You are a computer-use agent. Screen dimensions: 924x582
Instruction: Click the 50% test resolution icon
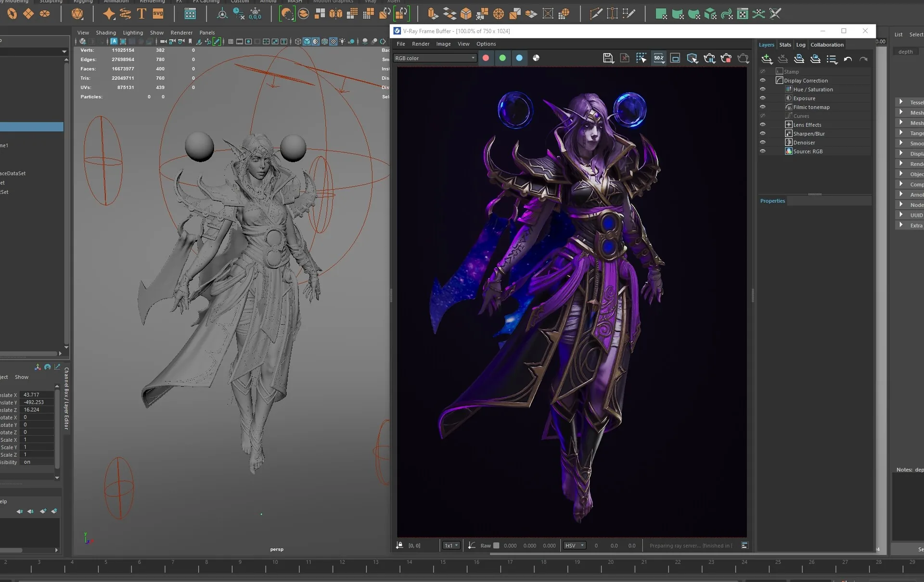coord(659,58)
